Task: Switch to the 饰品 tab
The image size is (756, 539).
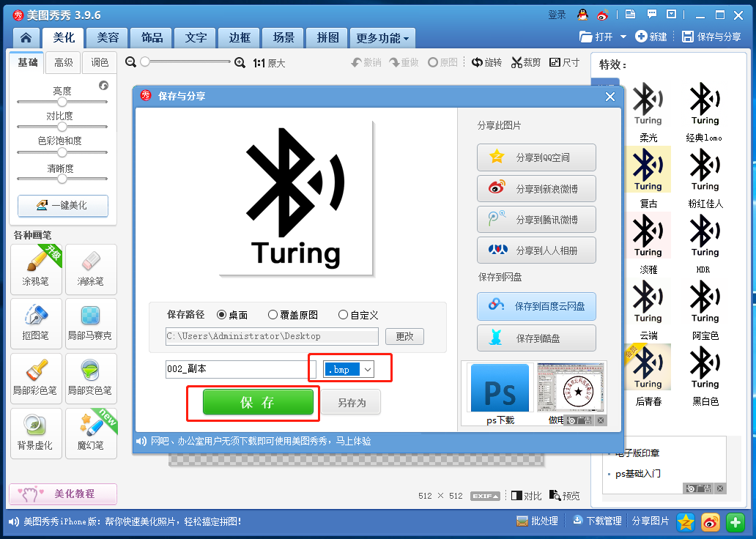Action: pos(152,37)
